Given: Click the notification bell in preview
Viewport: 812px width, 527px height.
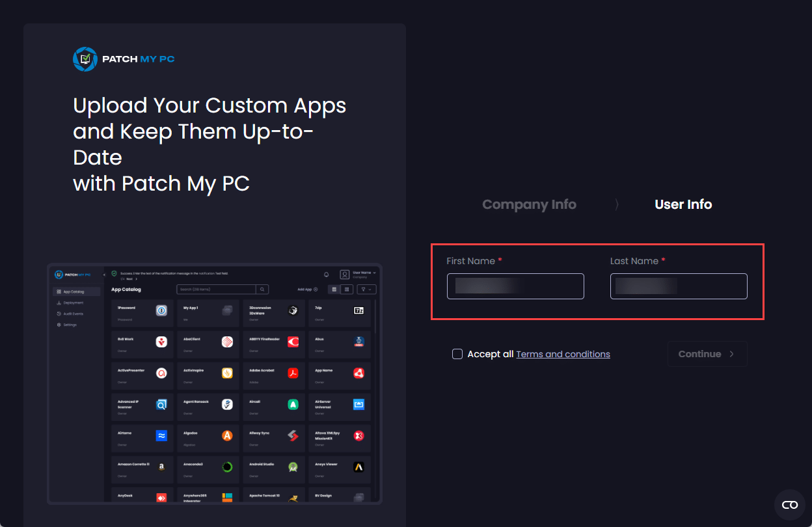Looking at the screenshot, I should [326, 275].
